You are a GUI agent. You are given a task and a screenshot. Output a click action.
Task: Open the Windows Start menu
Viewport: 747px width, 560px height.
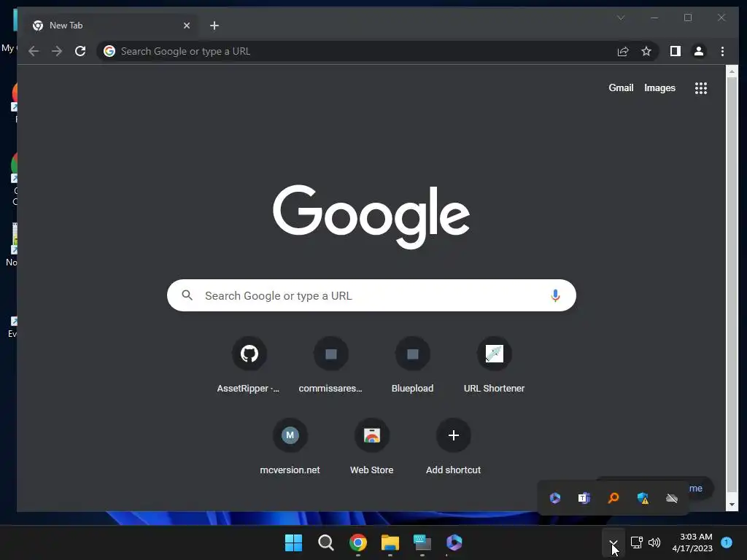click(293, 542)
